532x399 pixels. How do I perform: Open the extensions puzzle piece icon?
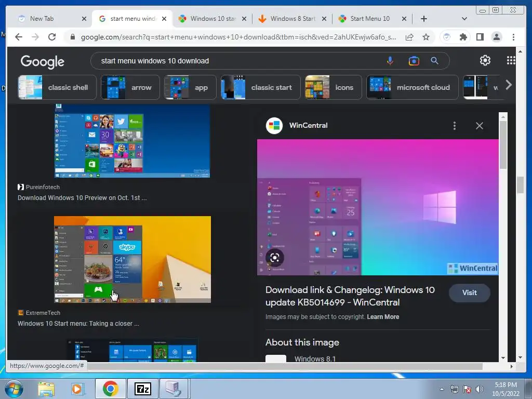coord(463,37)
